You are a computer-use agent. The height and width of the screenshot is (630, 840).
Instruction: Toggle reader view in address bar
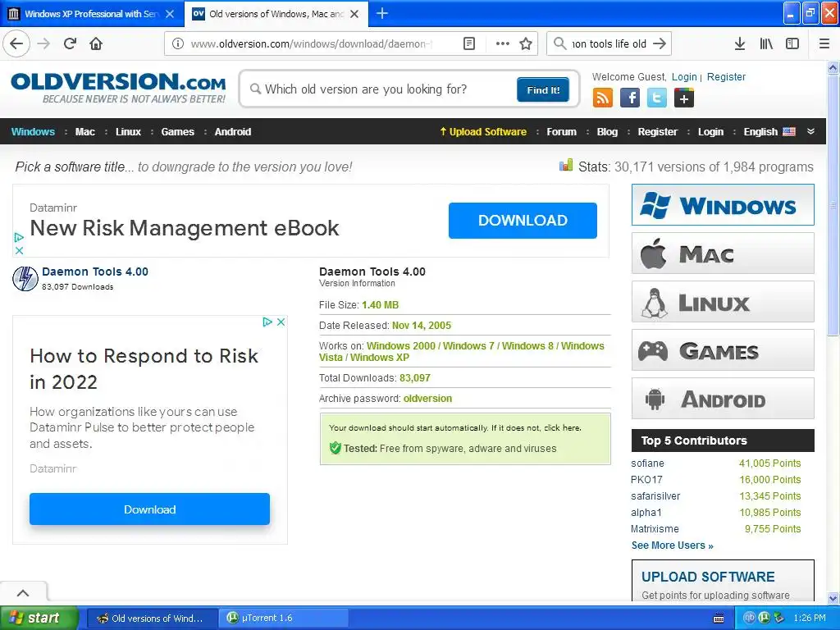[468, 43]
